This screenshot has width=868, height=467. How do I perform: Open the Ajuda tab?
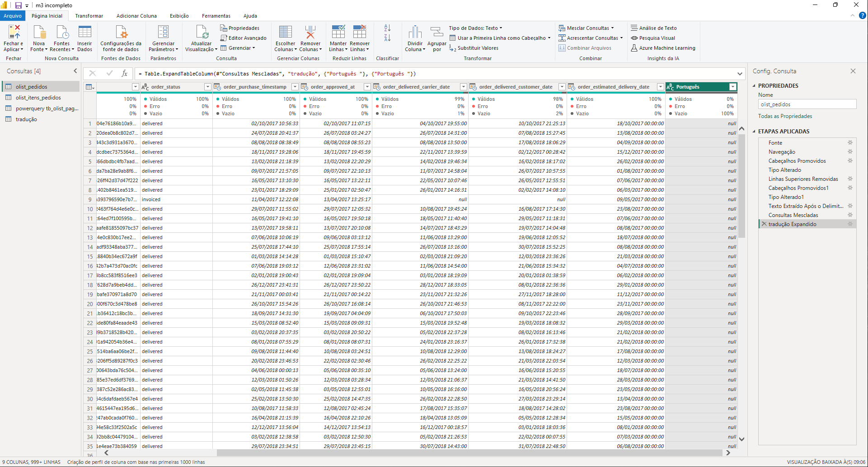point(250,16)
